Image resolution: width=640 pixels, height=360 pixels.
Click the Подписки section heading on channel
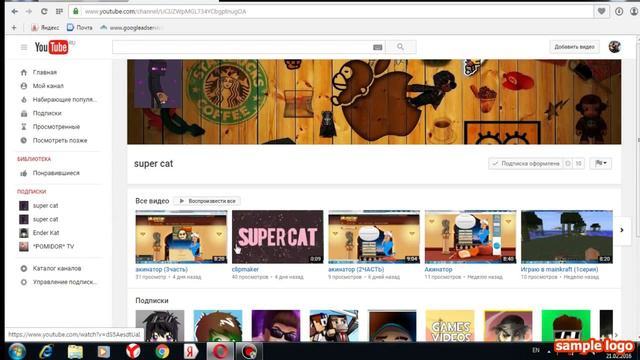coord(152,300)
